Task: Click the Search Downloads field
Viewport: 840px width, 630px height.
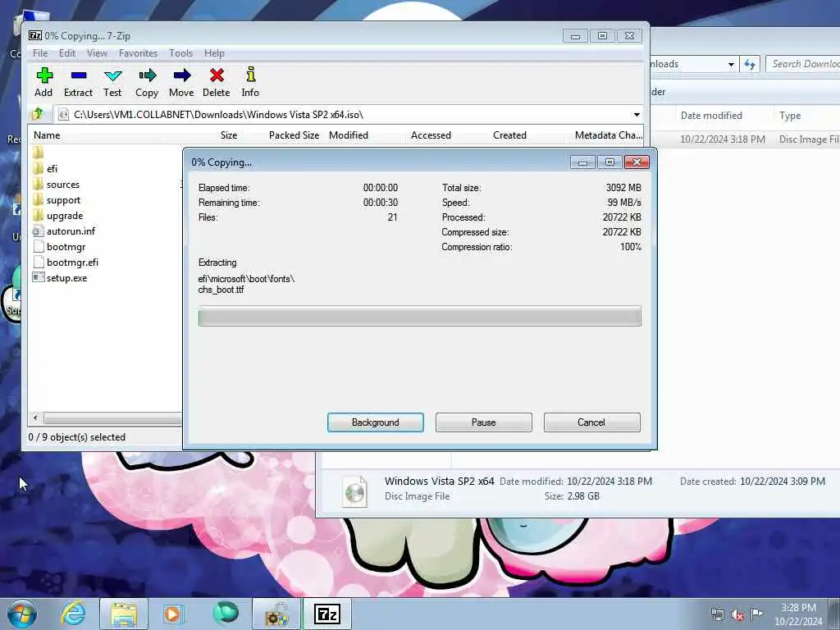Action: click(x=802, y=64)
